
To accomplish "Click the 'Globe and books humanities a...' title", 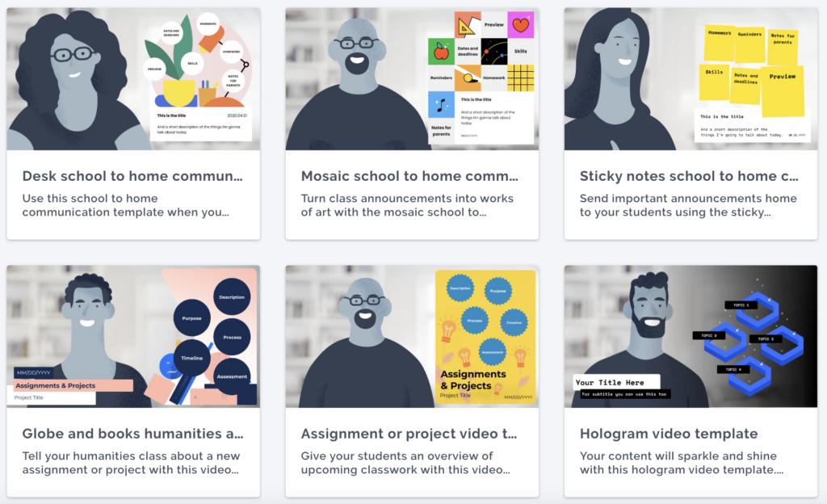I will click(x=133, y=434).
